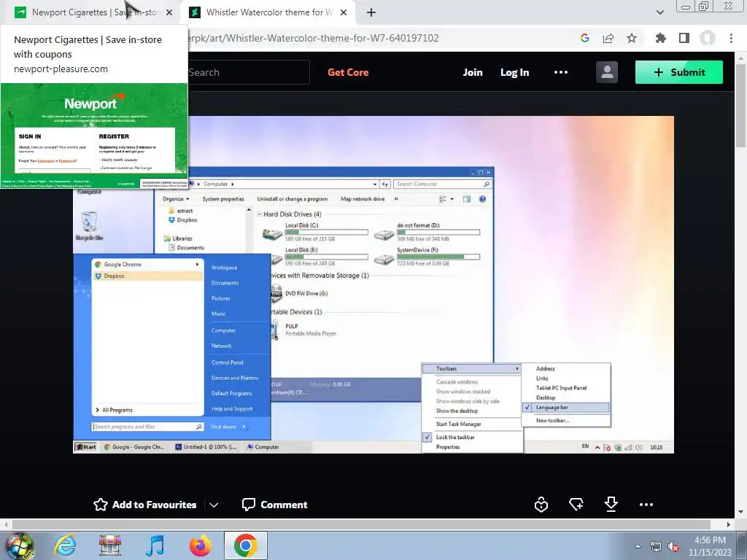The width and height of the screenshot is (747, 560).
Task: Show hidden tray icons arrow
Action: click(x=638, y=547)
